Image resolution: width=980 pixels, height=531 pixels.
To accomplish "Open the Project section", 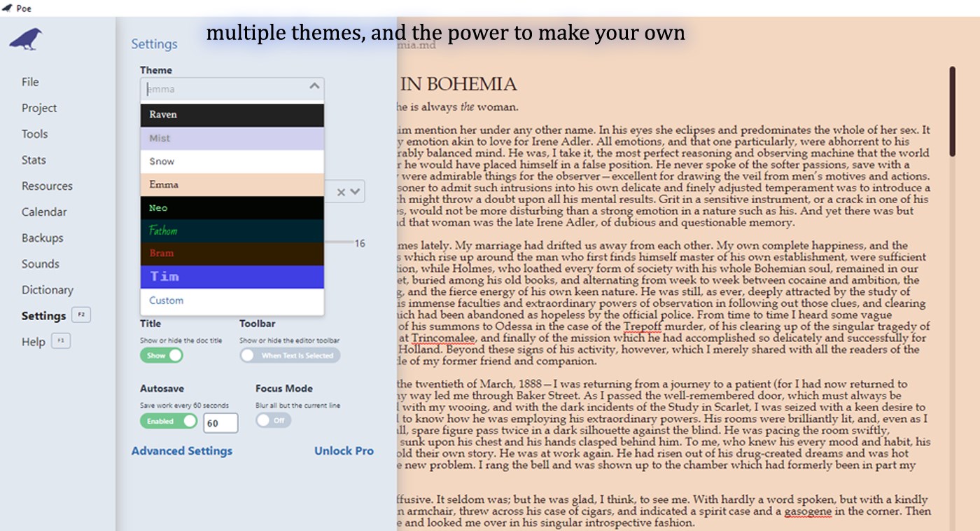I will coord(39,108).
